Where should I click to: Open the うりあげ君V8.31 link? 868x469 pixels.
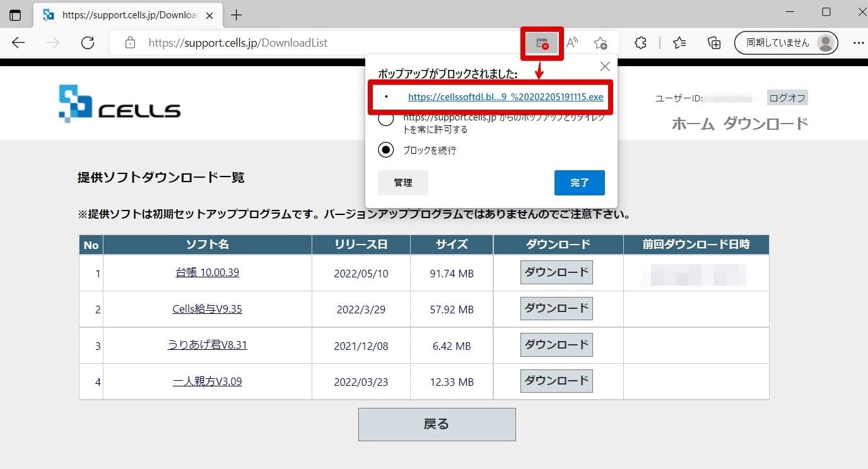point(207,345)
